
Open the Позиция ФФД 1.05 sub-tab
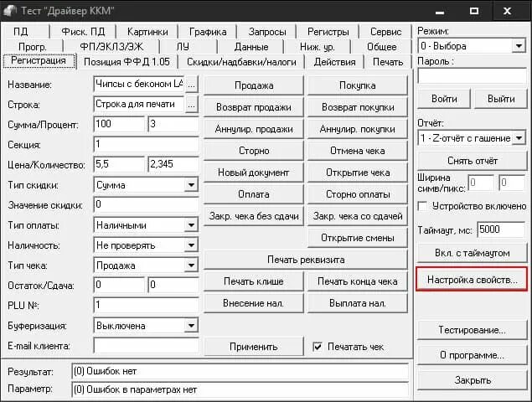pyautogui.click(x=127, y=62)
